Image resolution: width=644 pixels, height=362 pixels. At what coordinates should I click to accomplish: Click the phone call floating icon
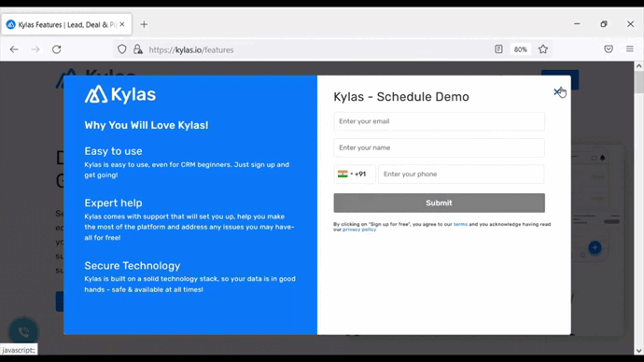[23, 331]
